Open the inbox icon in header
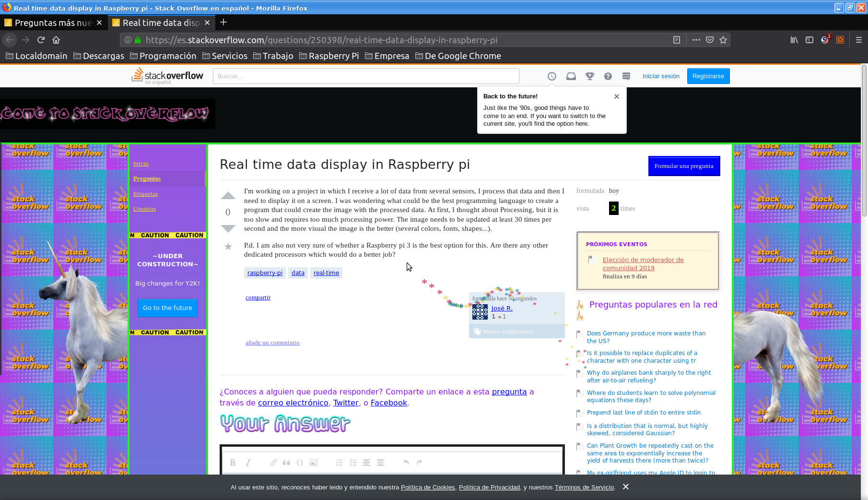This screenshot has height=500, width=868. tap(571, 76)
